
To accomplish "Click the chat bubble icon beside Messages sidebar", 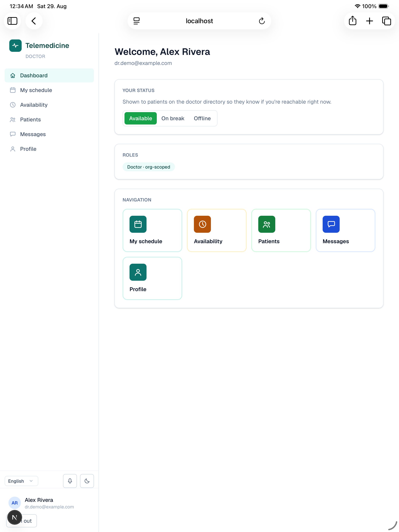I will click(x=13, y=134).
